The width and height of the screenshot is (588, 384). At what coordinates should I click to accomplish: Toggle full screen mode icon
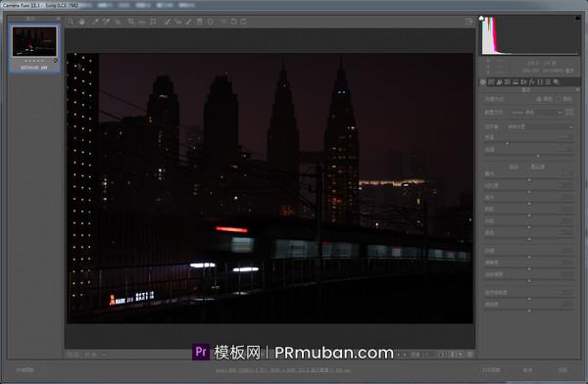coord(468,22)
